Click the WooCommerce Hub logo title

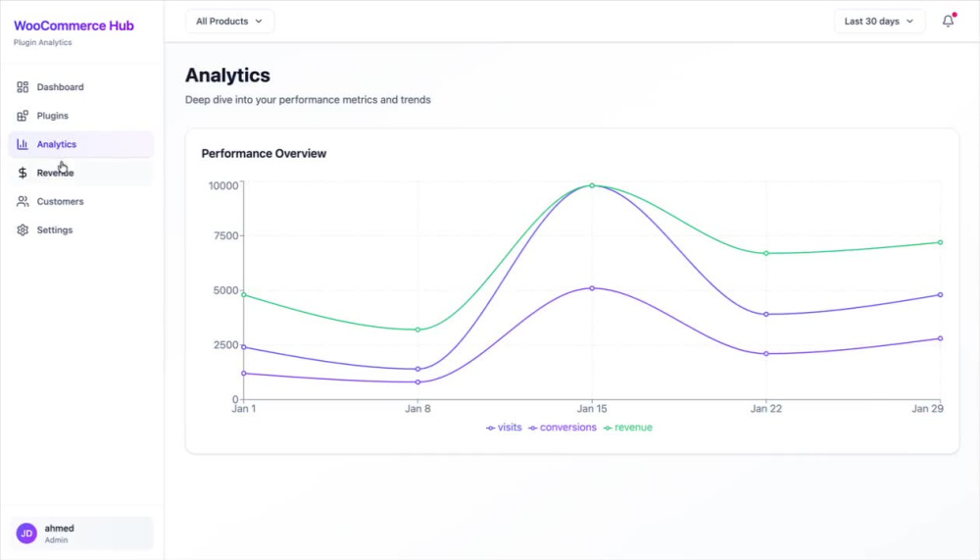pos(73,25)
